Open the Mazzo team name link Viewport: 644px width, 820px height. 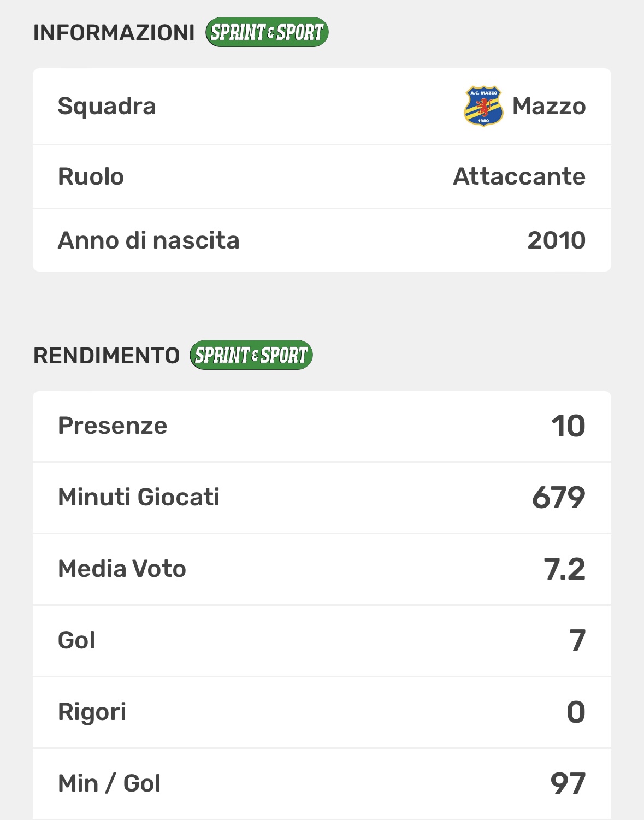(x=548, y=106)
